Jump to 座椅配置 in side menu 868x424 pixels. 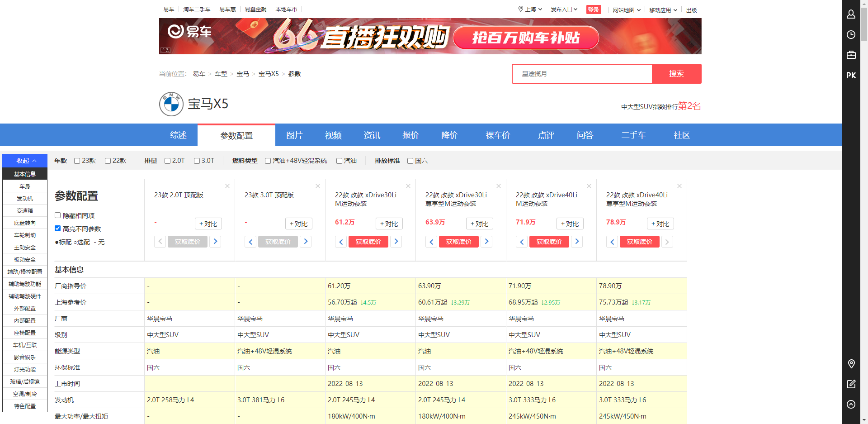pos(25,333)
